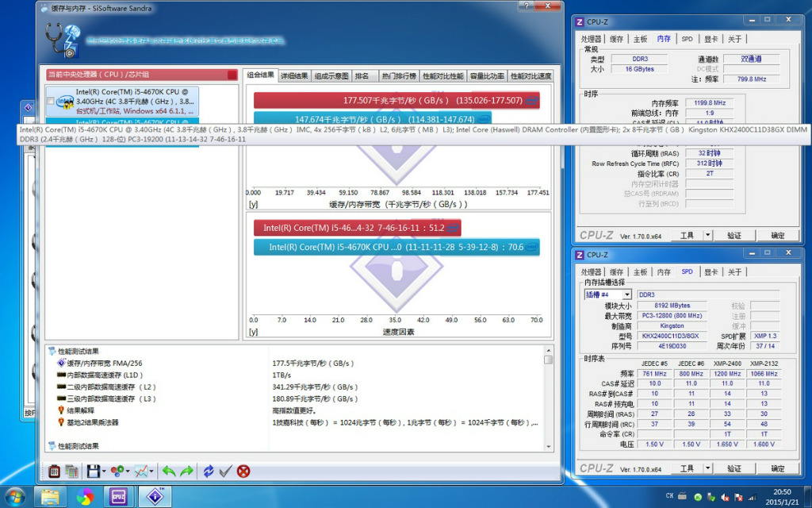
Task: Click the green back arrow icon
Action: tap(169, 471)
